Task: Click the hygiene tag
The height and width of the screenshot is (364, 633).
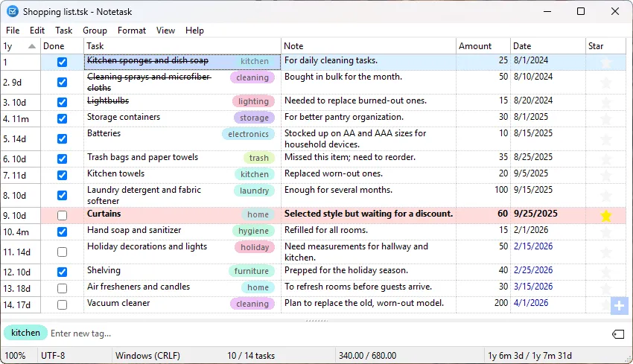Action: 253,231
